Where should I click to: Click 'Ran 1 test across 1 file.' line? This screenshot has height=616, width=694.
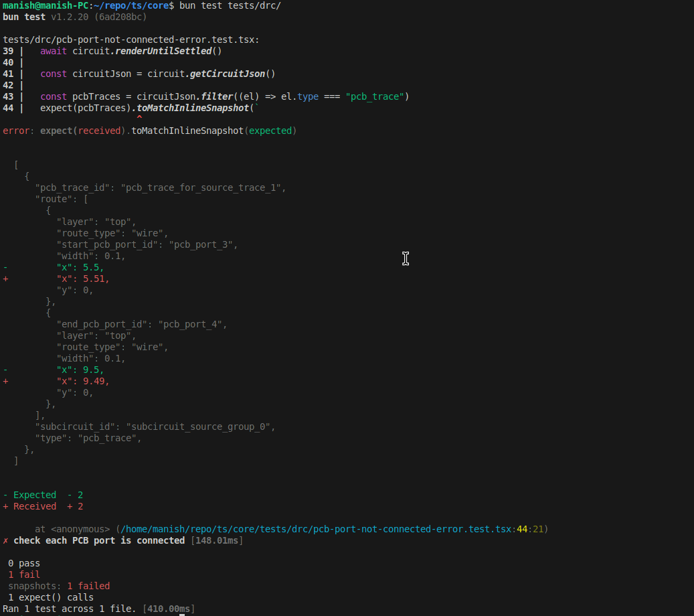click(70, 609)
